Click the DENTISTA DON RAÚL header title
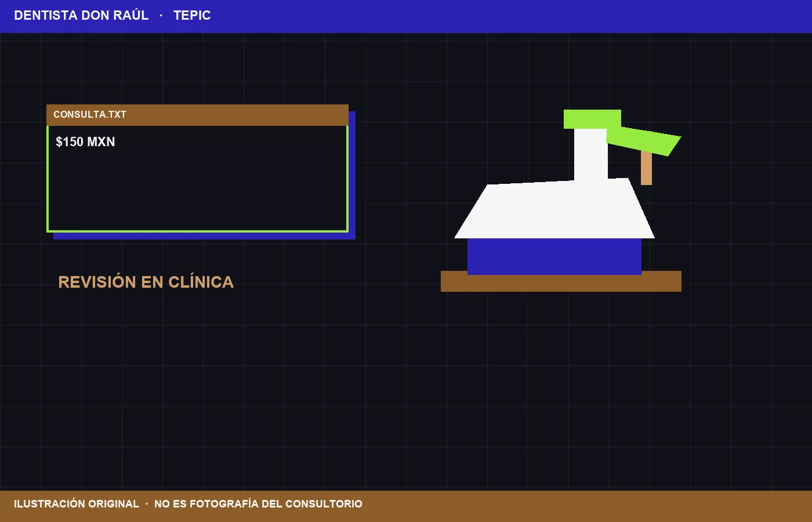 point(81,16)
